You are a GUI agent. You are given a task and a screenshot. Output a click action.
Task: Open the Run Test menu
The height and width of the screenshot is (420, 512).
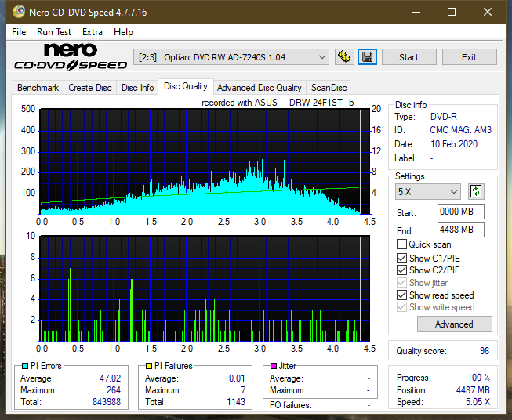(54, 32)
